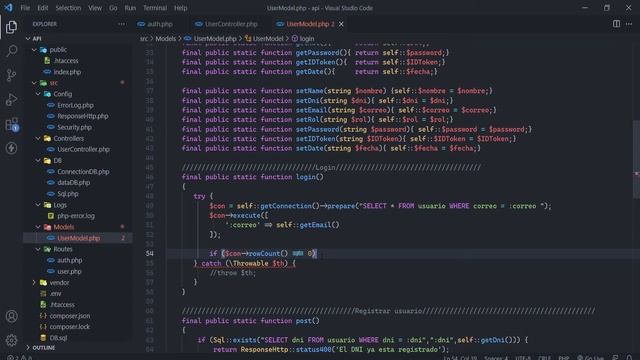Open auth.php under Routes folder

[69, 260]
